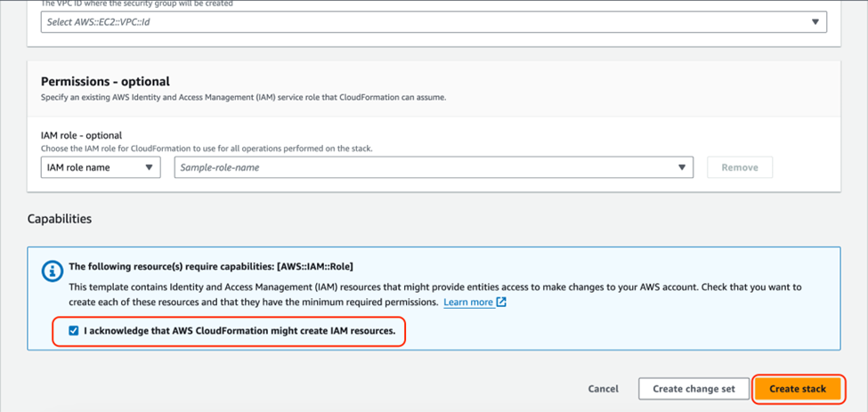Open the Select AWS::EC2::VPC::Id dropdown

coord(427,22)
